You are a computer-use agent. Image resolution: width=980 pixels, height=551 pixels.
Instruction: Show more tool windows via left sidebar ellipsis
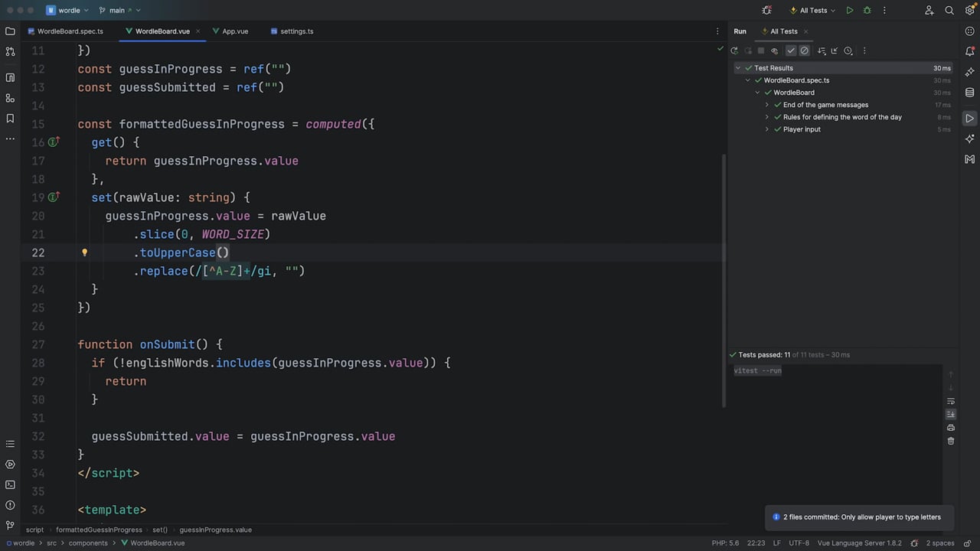pyautogui.click(x=10, y=139)
